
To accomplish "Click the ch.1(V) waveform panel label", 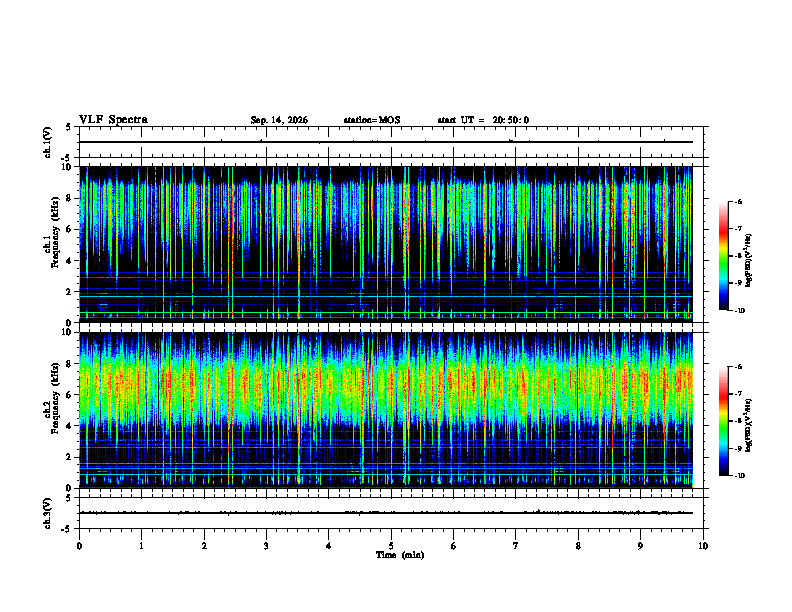I will point(48,142).
